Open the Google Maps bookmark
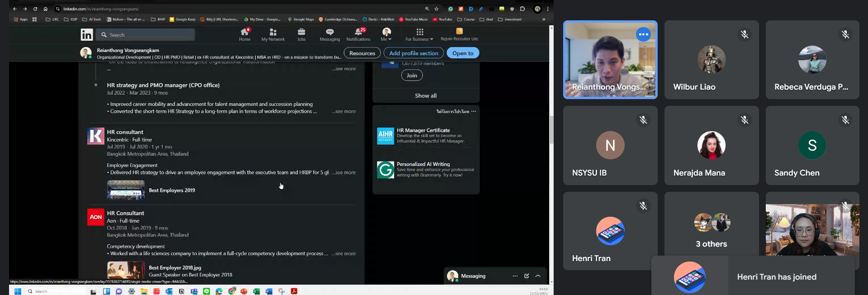 pos(301,19)
